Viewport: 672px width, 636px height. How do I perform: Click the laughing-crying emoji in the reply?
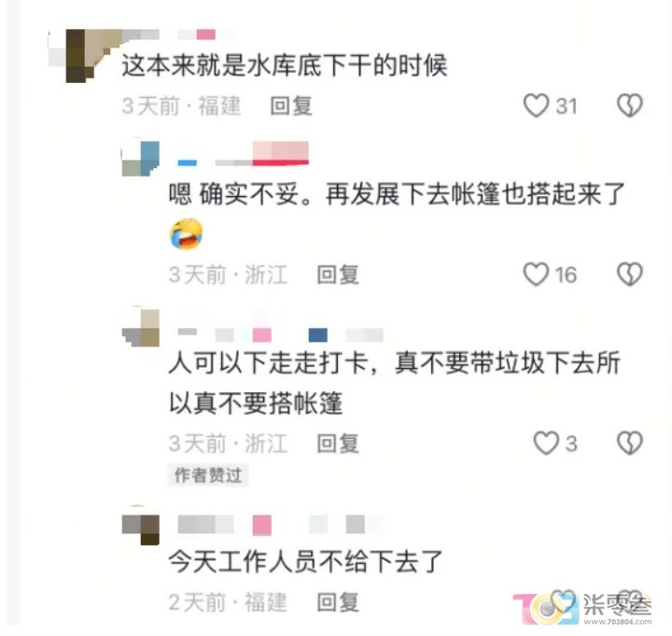(x=187, y=234)
